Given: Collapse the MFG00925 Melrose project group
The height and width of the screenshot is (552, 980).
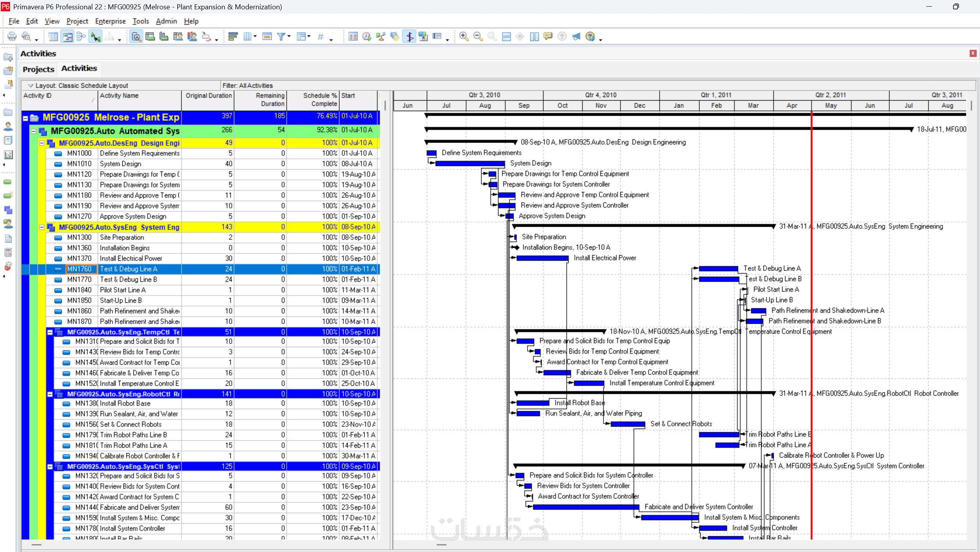Looking at the screenshot, I should 25,118.
